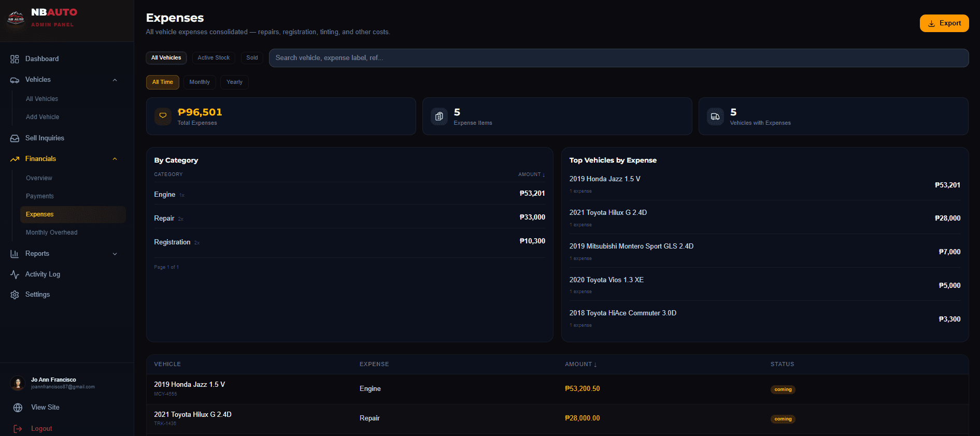
Task: Click Logout link
Action: click(41, 429)
